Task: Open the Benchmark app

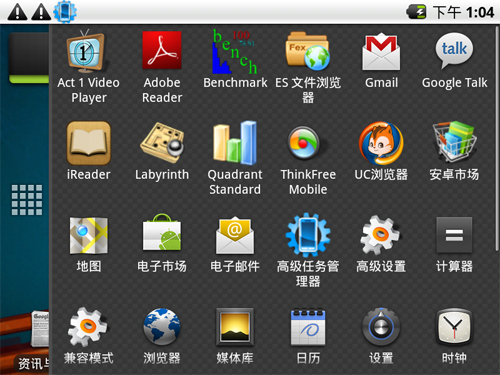Action: 235,59
